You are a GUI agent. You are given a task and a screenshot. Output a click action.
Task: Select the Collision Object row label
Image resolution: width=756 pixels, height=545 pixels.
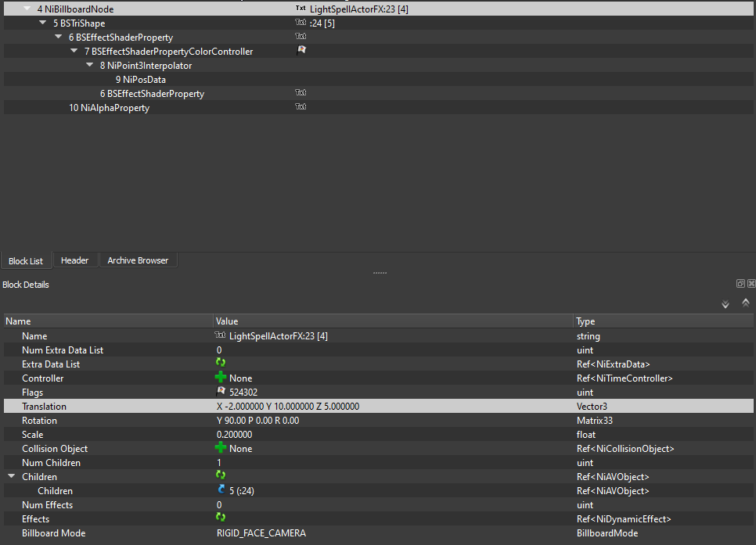tap(55, 449)
